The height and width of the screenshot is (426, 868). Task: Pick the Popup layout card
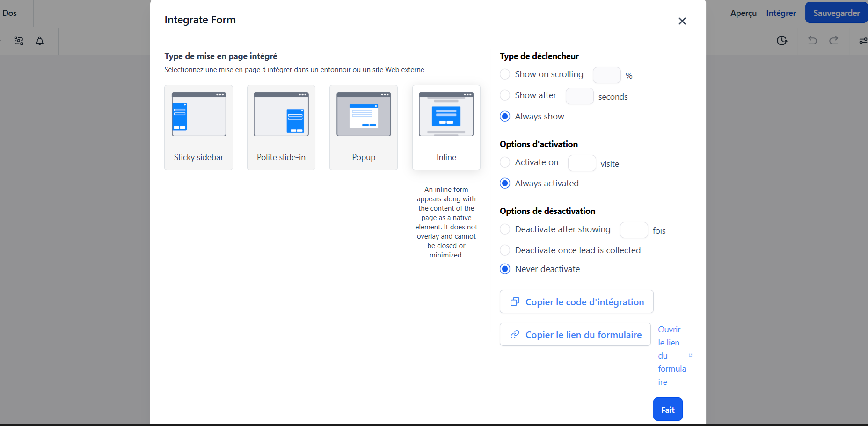pyautogui.click(x=364, y=127)
